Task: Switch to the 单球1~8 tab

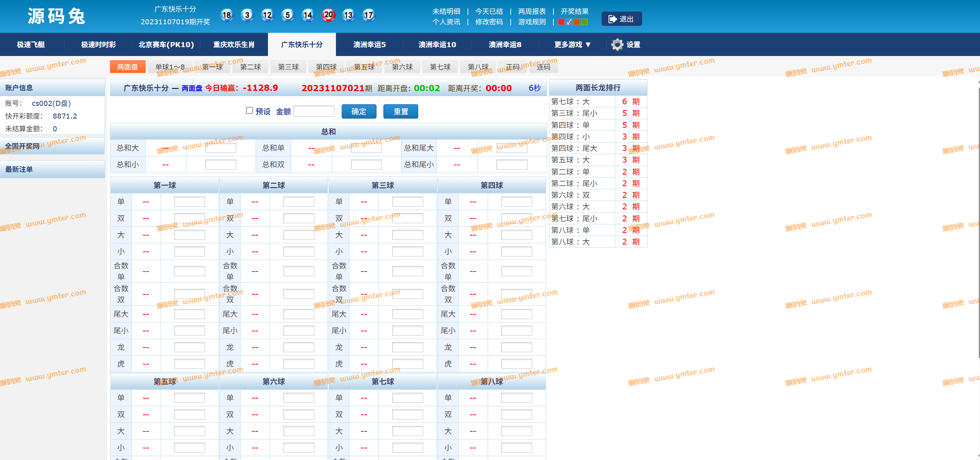Action: point(170,67)
